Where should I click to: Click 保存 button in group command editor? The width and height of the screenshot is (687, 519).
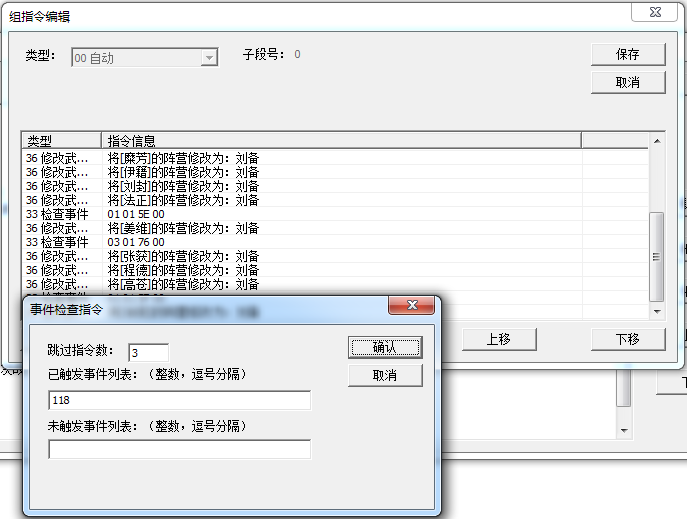(x=628, y=54)
